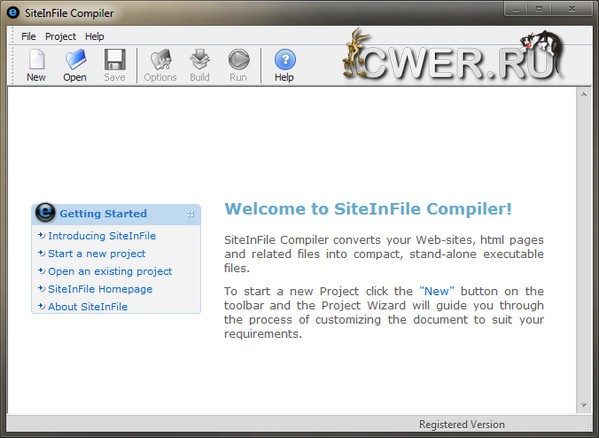Minimize the SiteInFile Compiler window

pos(516,9)
